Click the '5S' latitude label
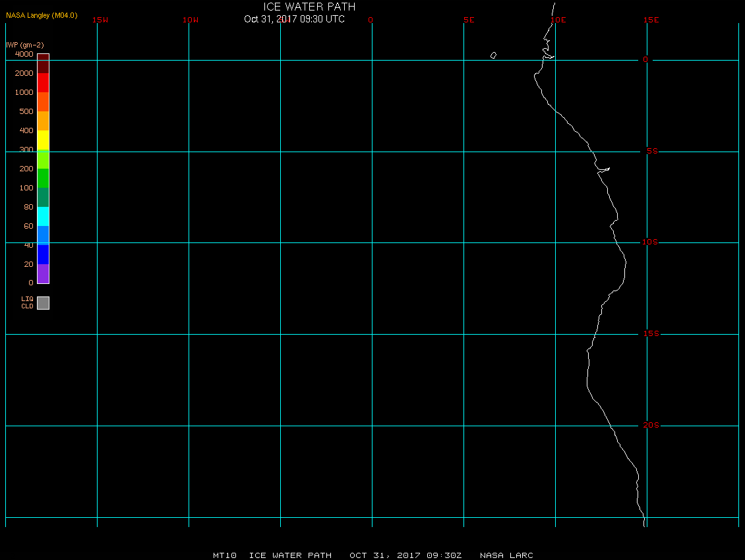745x560 pixels. tap(652, 151)
